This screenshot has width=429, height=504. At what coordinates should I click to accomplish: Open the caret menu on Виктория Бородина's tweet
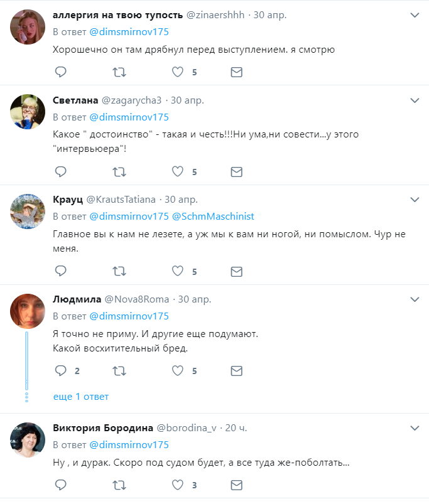[x=415, y=428]
